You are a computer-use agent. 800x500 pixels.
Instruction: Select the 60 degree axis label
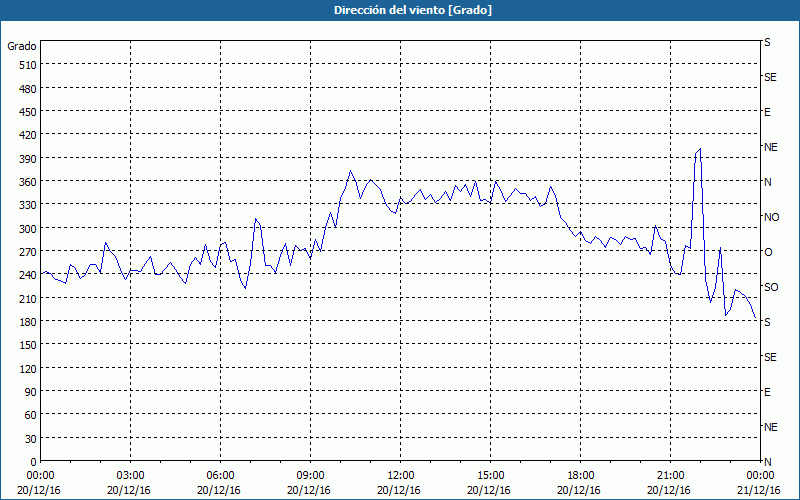tap(31, 415)
